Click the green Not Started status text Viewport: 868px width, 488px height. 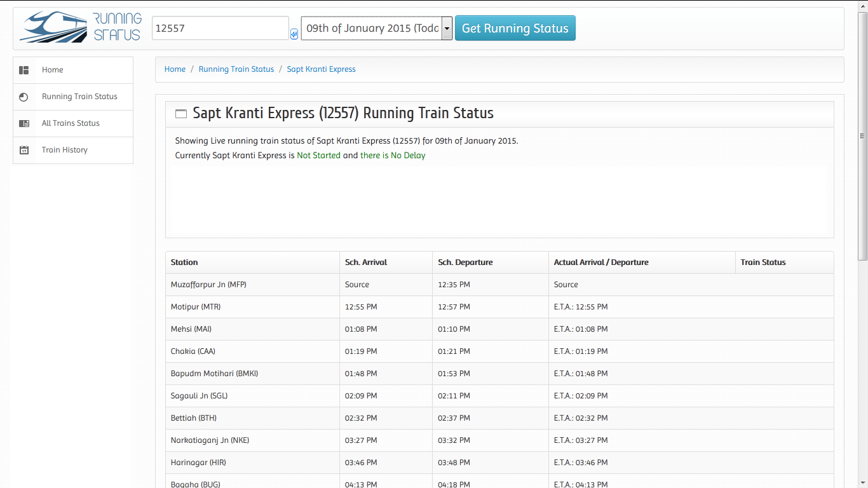319,156
